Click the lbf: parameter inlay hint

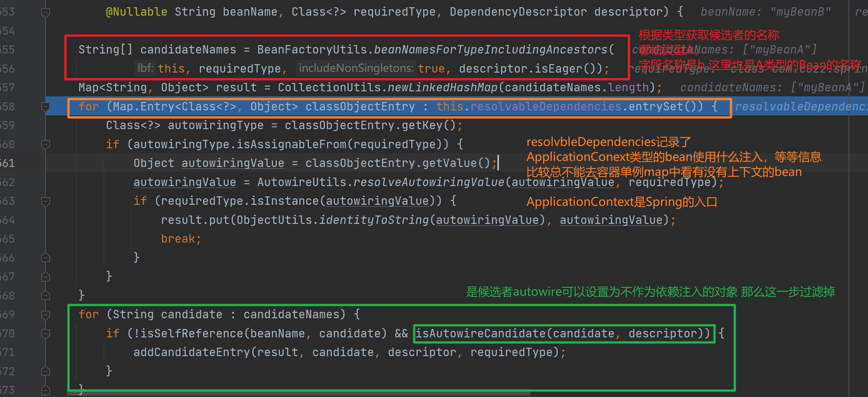[x=145, y=68]
